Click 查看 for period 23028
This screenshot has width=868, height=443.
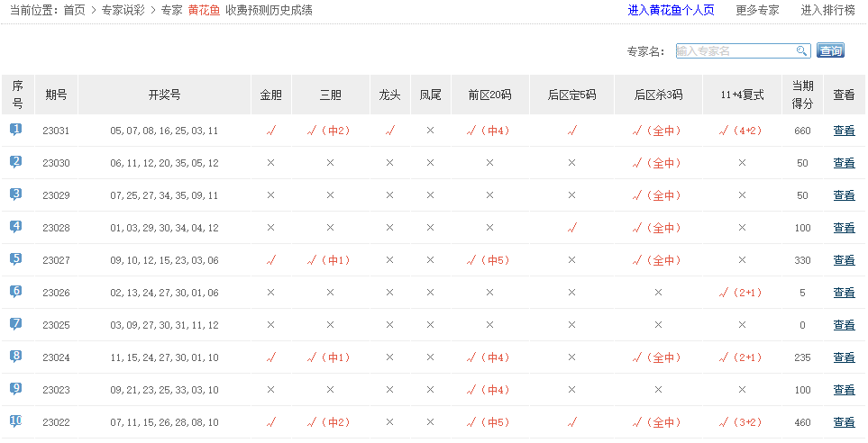[844, 228]
